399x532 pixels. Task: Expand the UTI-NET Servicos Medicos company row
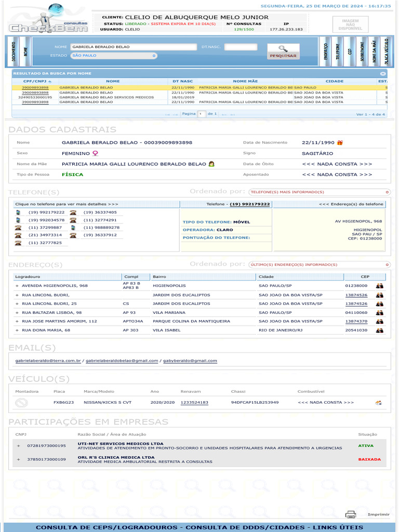(18, 446)
